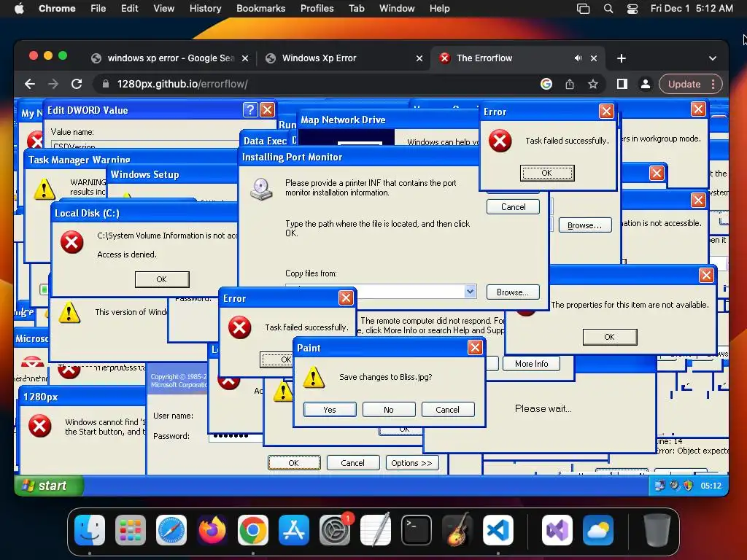Open Finder from the Dock
The width and height of the screenshot is (747, 560).
click(x=90, y=530)
